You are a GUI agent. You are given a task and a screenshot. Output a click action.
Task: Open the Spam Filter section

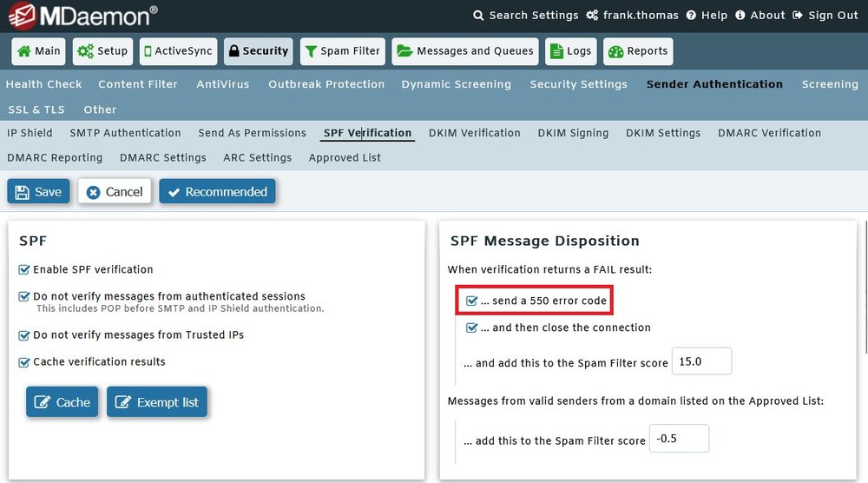coord(343,51)
